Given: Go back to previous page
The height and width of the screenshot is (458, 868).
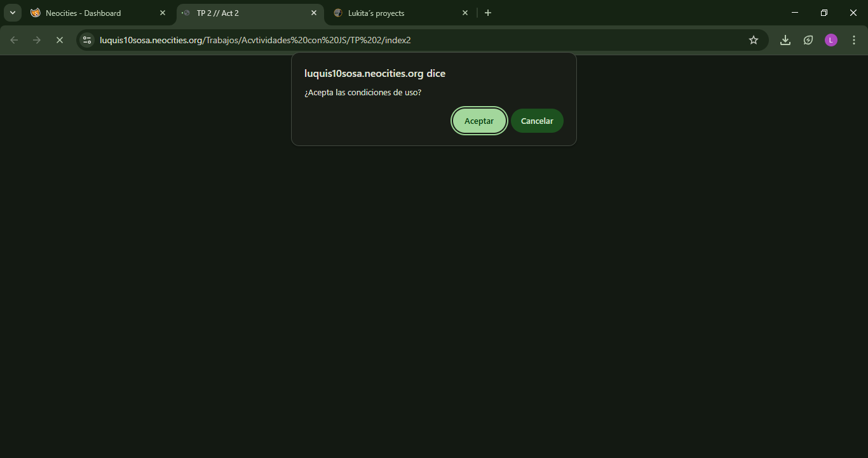Looking at the screenshot, I should point(14,40).
